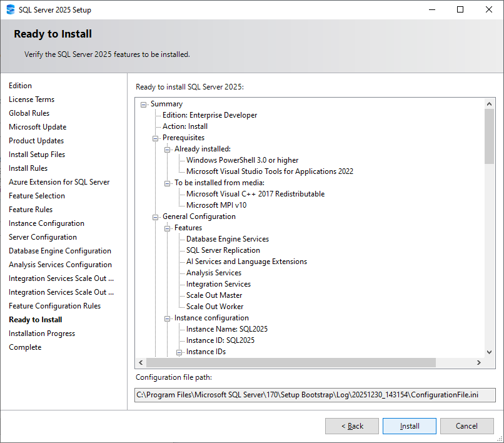Click the Install button
The width and height of the screenshot is (504, 443).
[409, 426]
